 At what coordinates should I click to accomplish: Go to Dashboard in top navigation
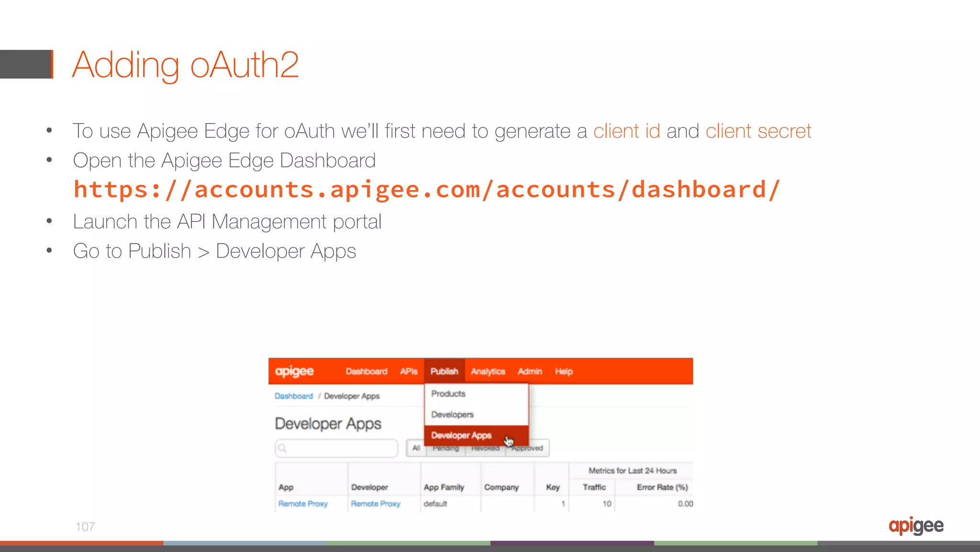point(367,371)
